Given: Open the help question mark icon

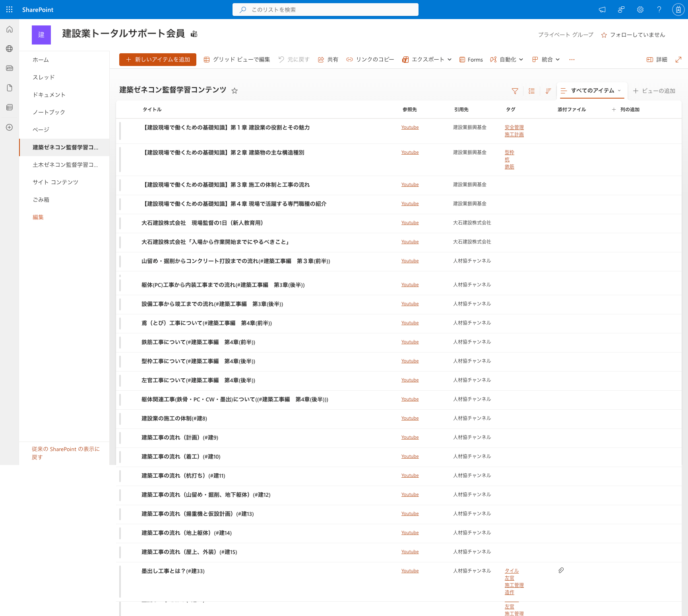Looking at the screenshot, I should pos(659,10).
